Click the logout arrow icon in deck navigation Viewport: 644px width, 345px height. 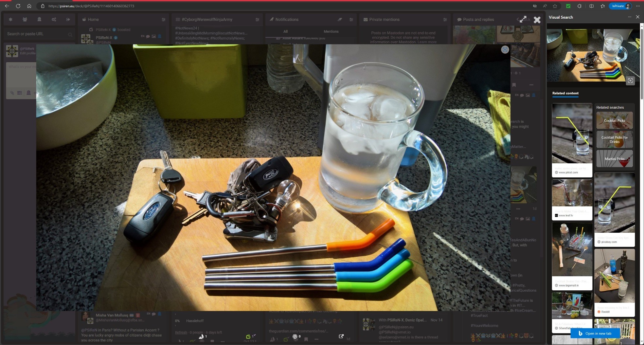coord(68,19)
